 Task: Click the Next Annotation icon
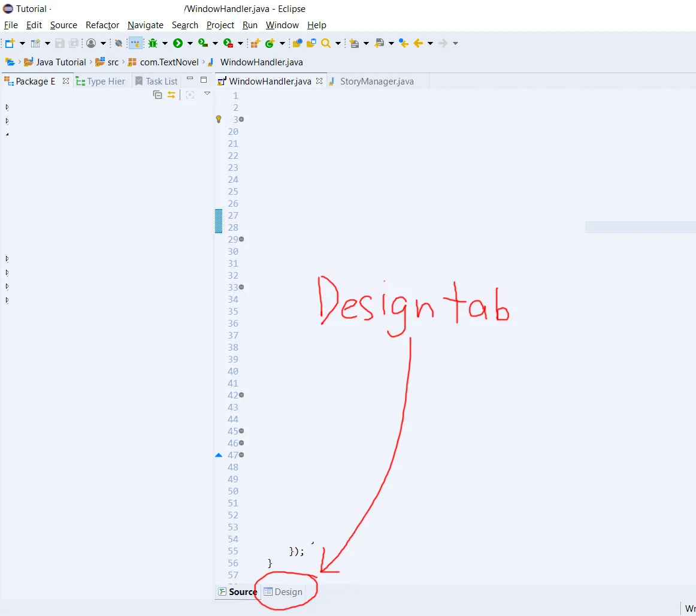(354, 43)
